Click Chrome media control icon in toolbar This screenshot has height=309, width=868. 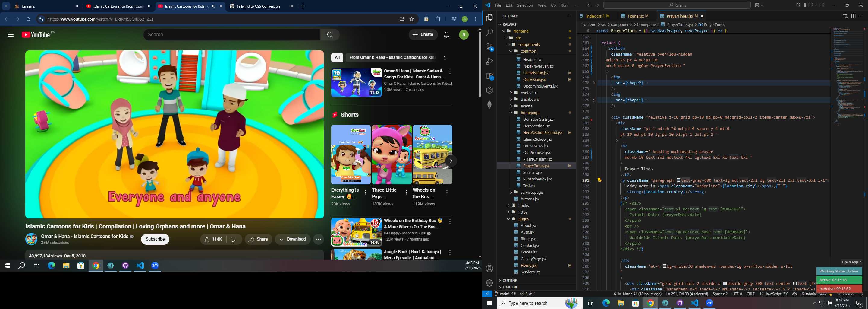coord(454,19)
